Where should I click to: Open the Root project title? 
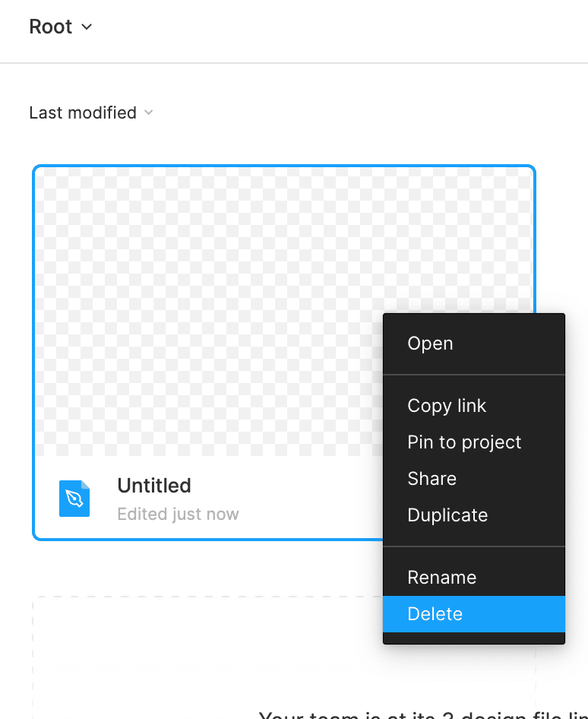tap(50, 27)
